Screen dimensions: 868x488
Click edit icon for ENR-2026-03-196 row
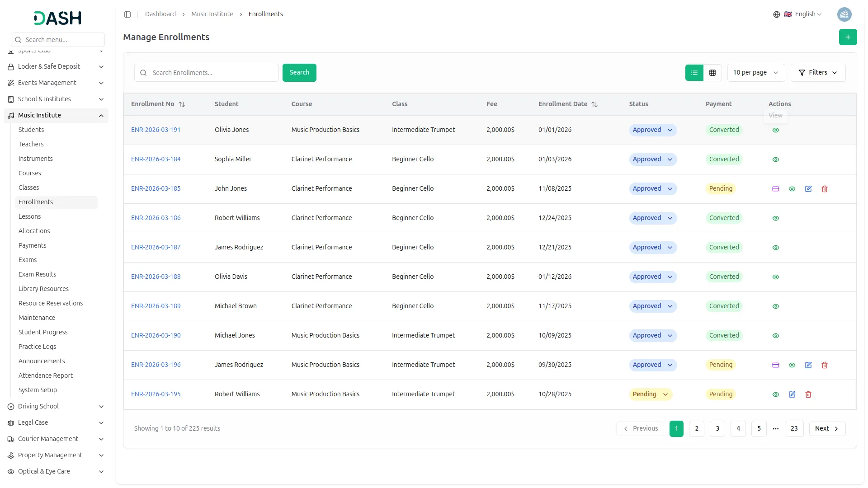(808, 365)
